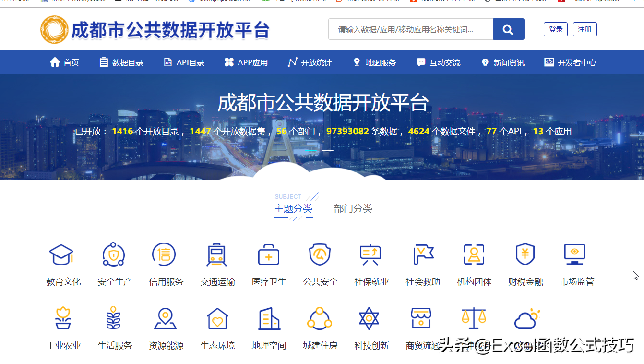The width and height of the screenshot is (644, 364).
Task: Open 开放统计 in navigation bar
Action: tap(310, 62)
